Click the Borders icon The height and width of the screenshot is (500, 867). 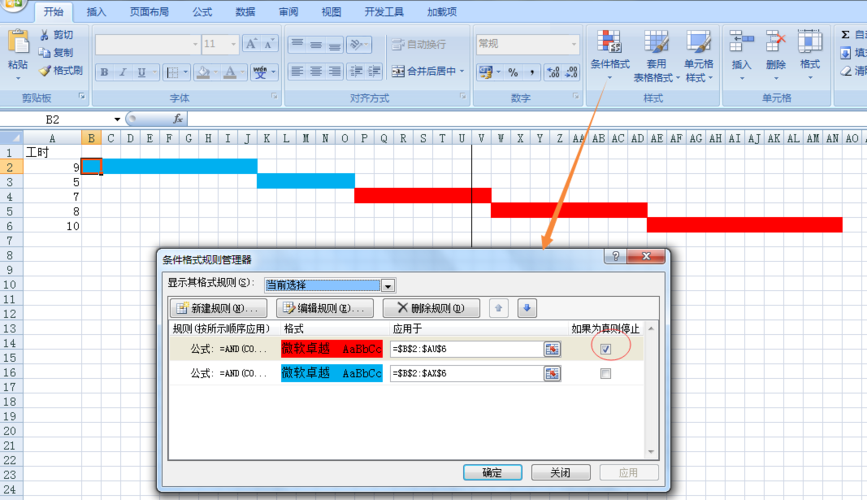tap(173, 72)
